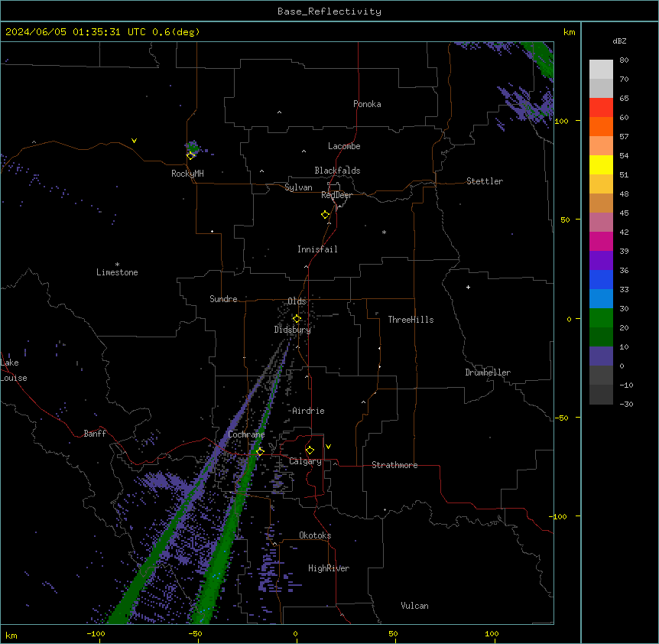
Task: Click the HighRiver label
Action: [x=329, y=568]
